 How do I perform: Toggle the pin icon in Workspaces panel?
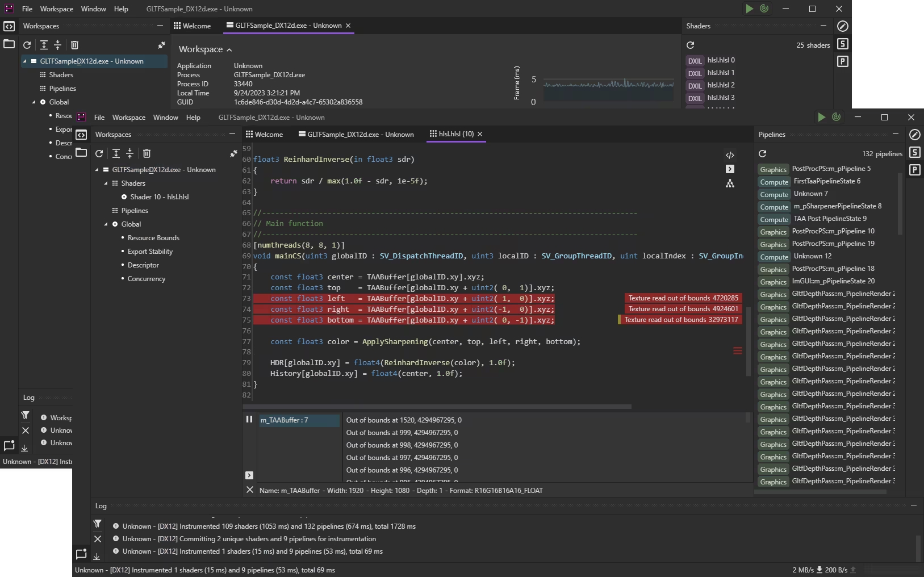[233, 153]
